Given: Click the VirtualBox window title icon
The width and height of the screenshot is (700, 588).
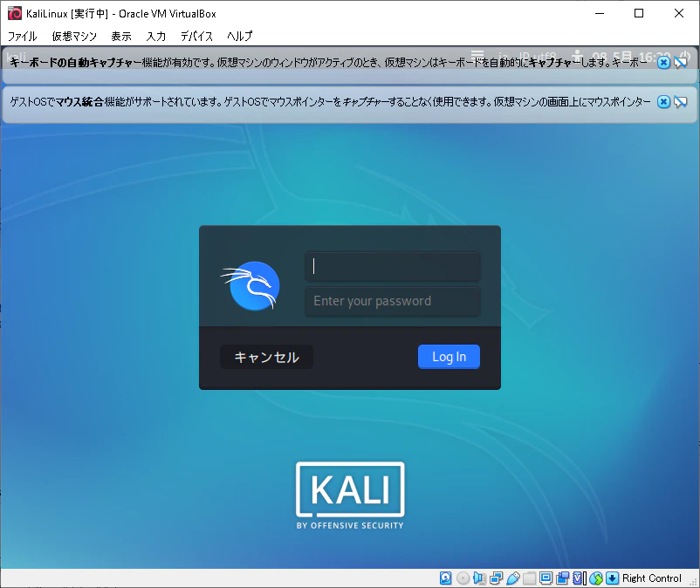Looking at the screenshot, I should pyautogui.click(x=15, y=13).
